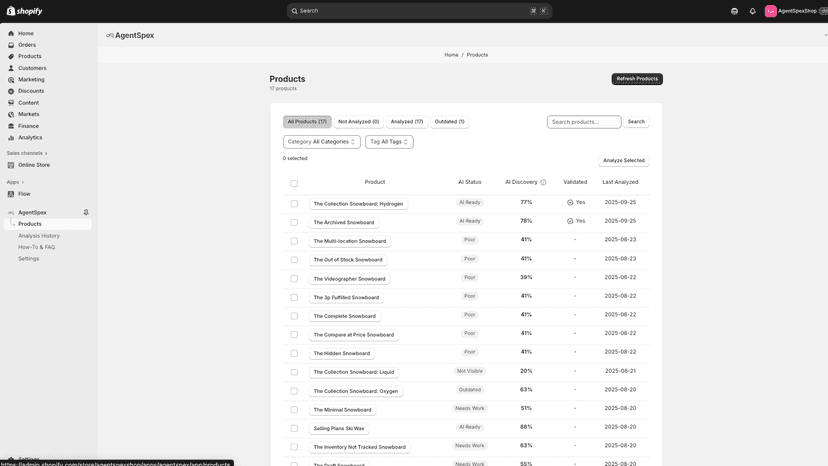Check Selling Plans Ski Wax row
This screenshot has width=828, height=466.
[294, 428]
